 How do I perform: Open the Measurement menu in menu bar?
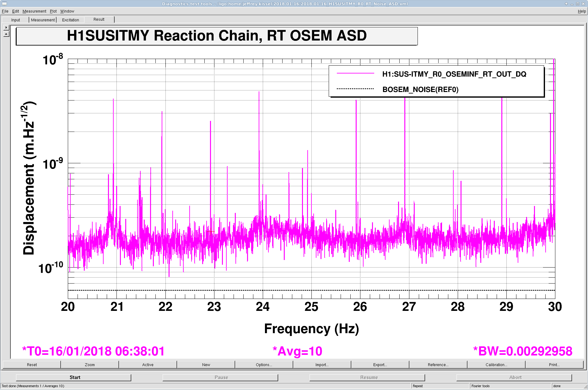tap(34, 11)
